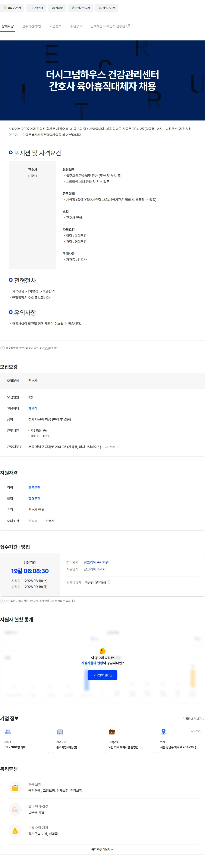The image size is (205, 868).
Task: Click 노인 거주 복지시설 운영업 text
Action: pyautogui.click(x=123, y=747)
